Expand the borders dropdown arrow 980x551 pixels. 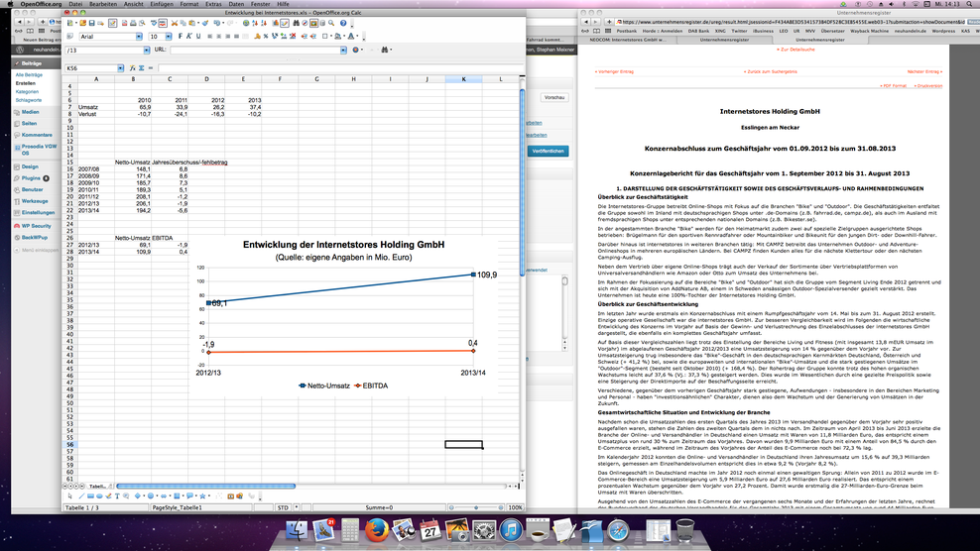click(x=331, y=37)
